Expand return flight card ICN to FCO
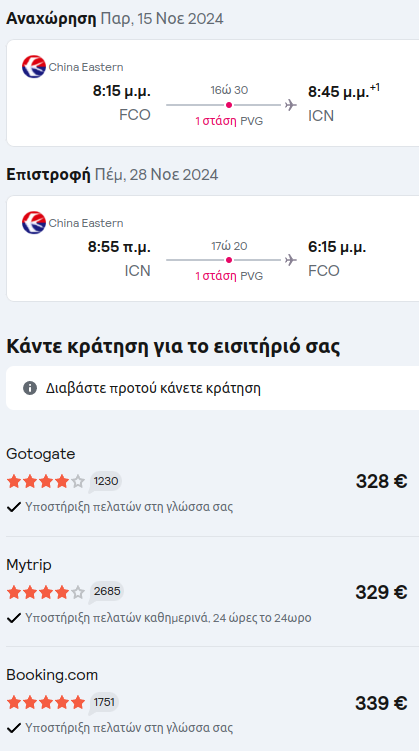419x751 pixels. pos(212,249)
